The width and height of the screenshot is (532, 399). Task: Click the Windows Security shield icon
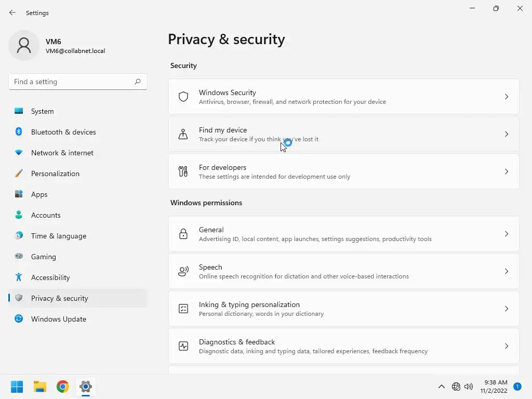183,97
